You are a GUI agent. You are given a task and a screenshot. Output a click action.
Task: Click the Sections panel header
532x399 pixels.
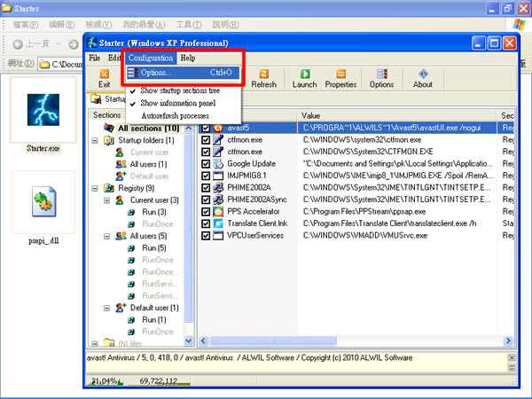pyautogui.click(x=107, y=115)
